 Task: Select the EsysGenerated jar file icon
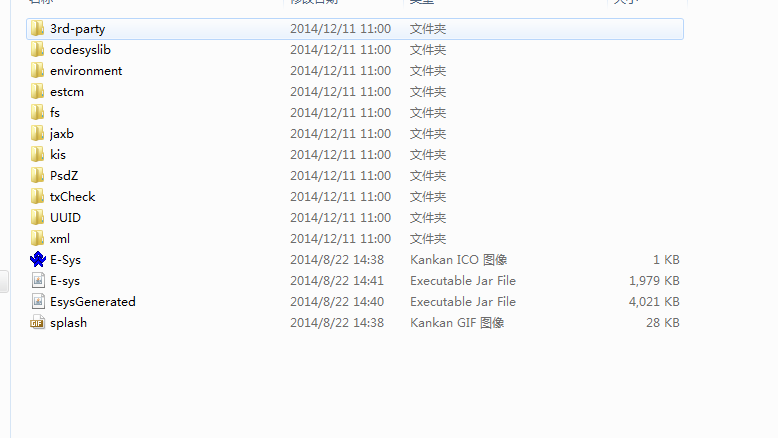coord(38,302)
